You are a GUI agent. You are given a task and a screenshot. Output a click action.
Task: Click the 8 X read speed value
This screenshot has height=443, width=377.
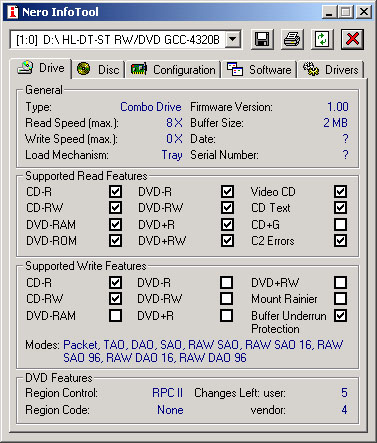tap(174, 123)
